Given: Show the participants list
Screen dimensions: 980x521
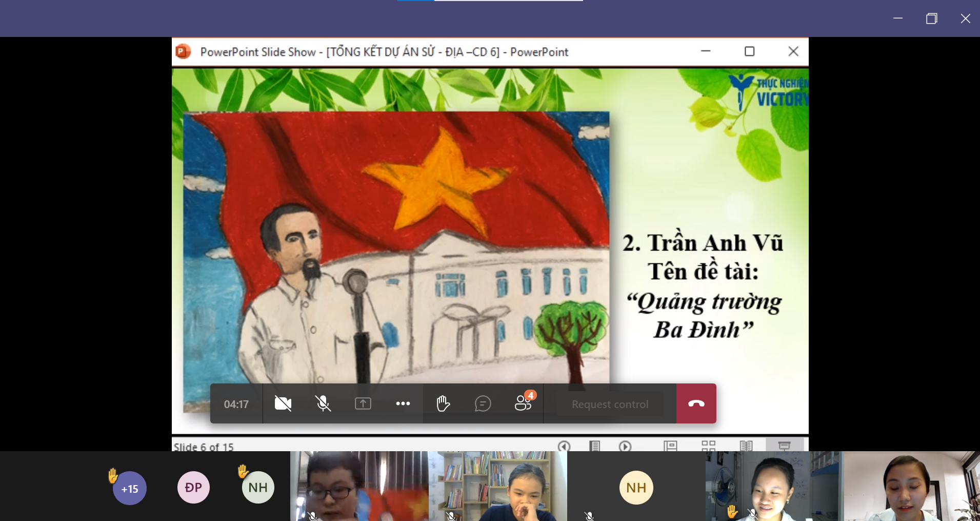Looking at the screenshot, I should [x=523, y=404].
